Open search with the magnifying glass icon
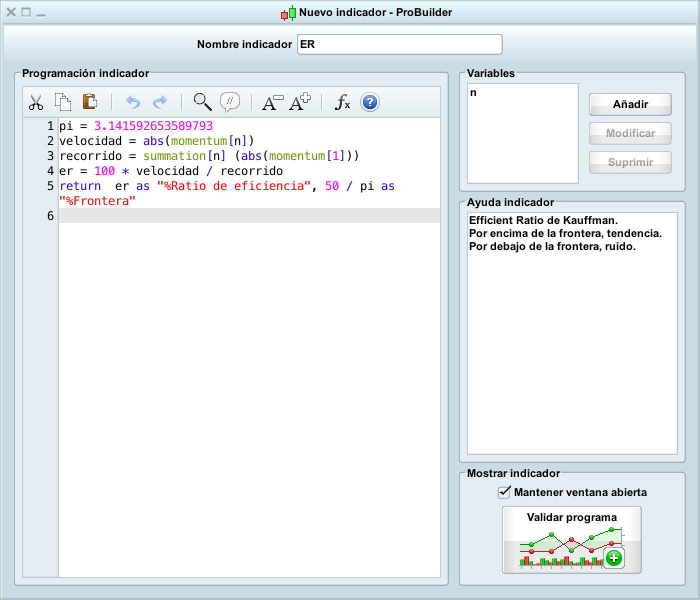Image resolution: width=700 pixels, height=600 pixels. [202, 102]
